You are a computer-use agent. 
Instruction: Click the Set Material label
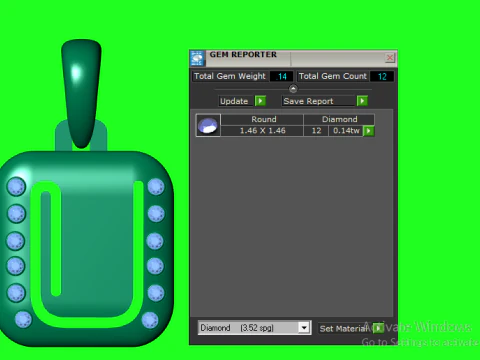tap(344, 329)
